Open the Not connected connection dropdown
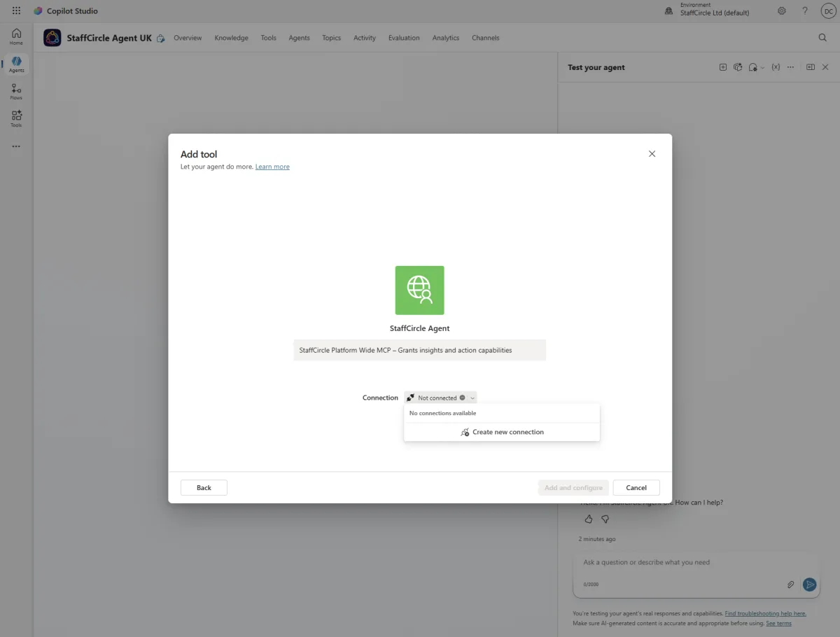 [x=440, y=398]
